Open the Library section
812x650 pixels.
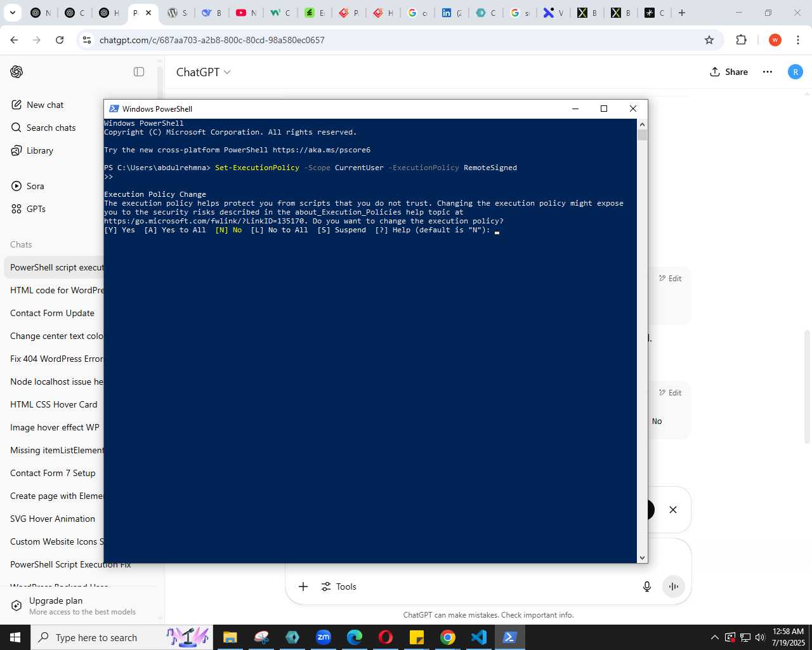click(32, 150)
